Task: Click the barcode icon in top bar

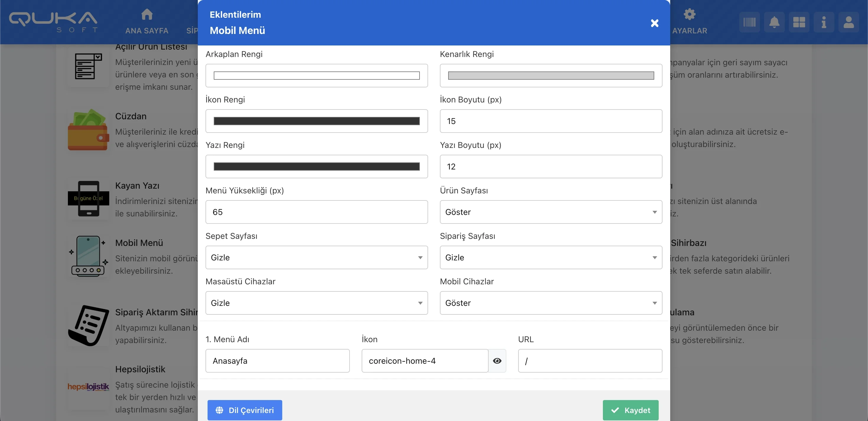Action: (x=749, y=22)
